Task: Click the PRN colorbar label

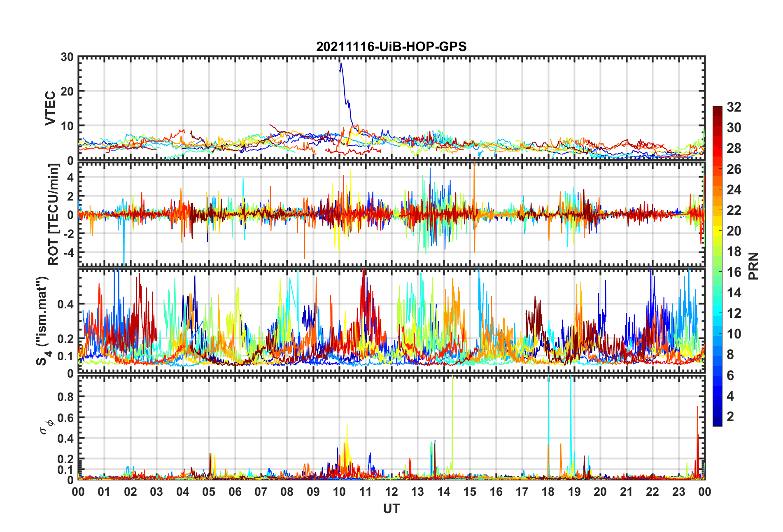Action: tap(753, 266)
